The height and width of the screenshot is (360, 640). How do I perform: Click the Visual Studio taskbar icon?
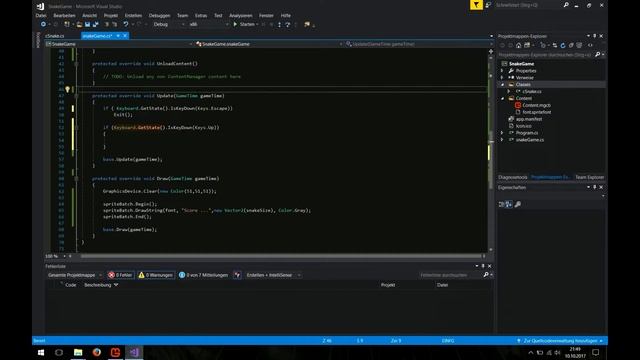(x=134, y=353)
